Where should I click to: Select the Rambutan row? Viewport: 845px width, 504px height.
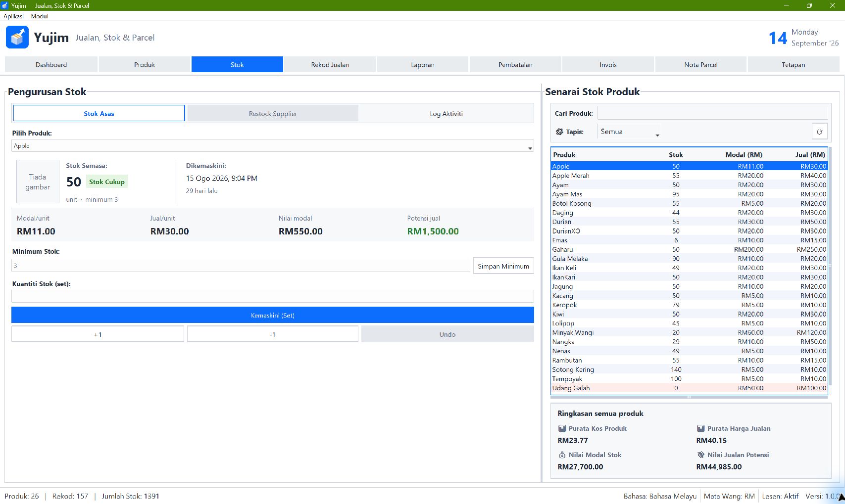click(689, 360)
